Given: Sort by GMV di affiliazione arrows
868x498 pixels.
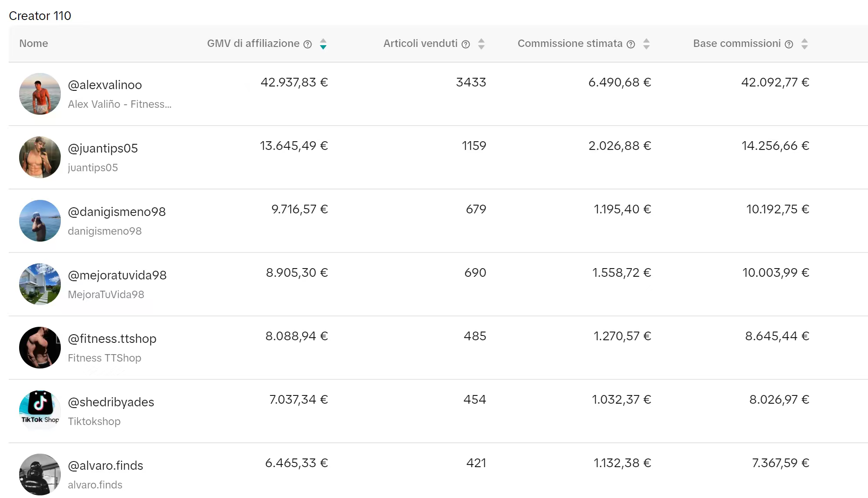Looking at the screenshot, I should 323,44.
